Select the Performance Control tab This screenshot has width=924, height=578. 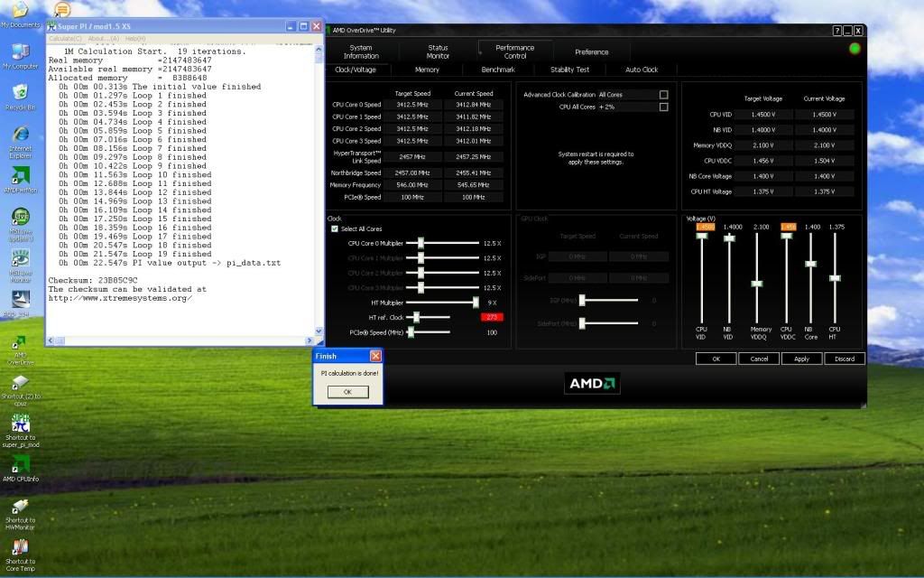pyautogui.click(x=515, y=51)
